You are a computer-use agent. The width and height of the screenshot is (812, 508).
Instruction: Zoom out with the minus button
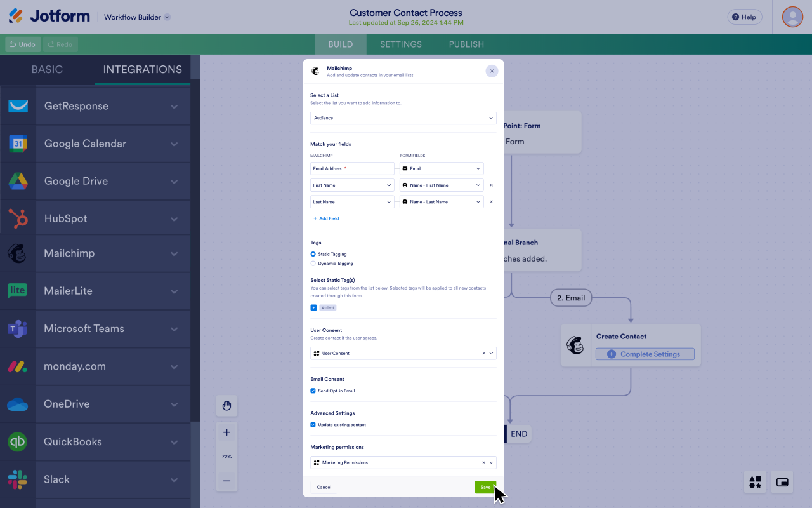pos(226,481)
